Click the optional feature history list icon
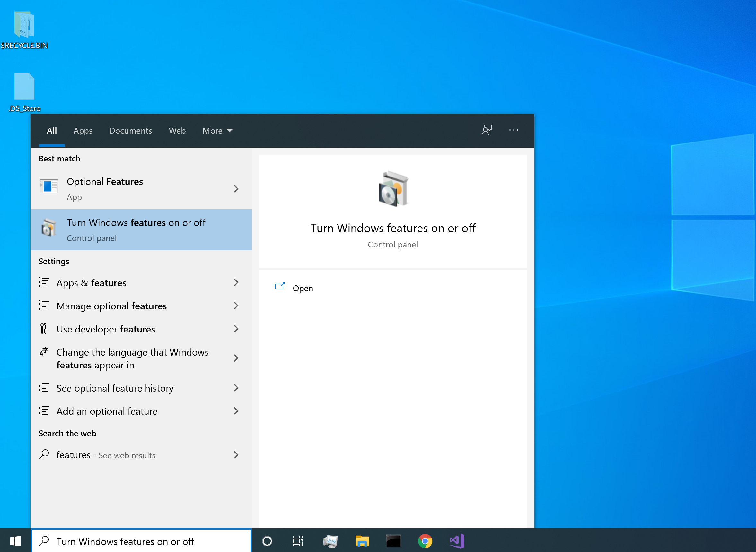 [43, 388]
